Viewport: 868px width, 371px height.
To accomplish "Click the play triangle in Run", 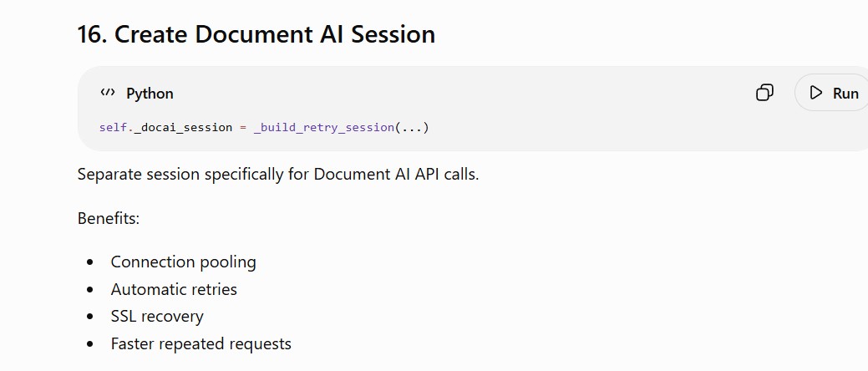I will click(815, 93).
